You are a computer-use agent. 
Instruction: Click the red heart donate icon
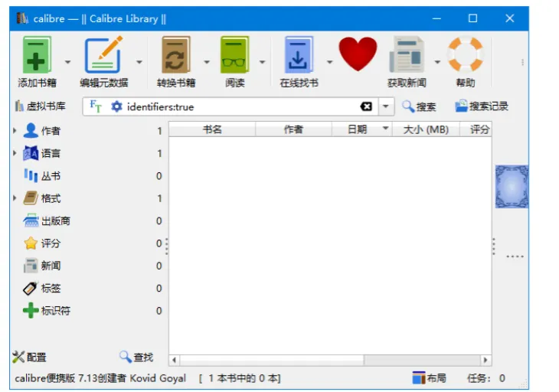(358, 54)
